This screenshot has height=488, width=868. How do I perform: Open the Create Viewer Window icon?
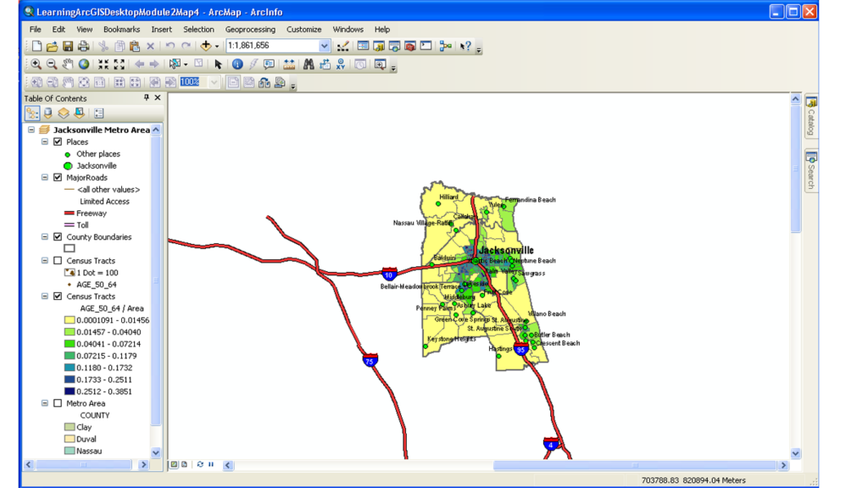381,64
